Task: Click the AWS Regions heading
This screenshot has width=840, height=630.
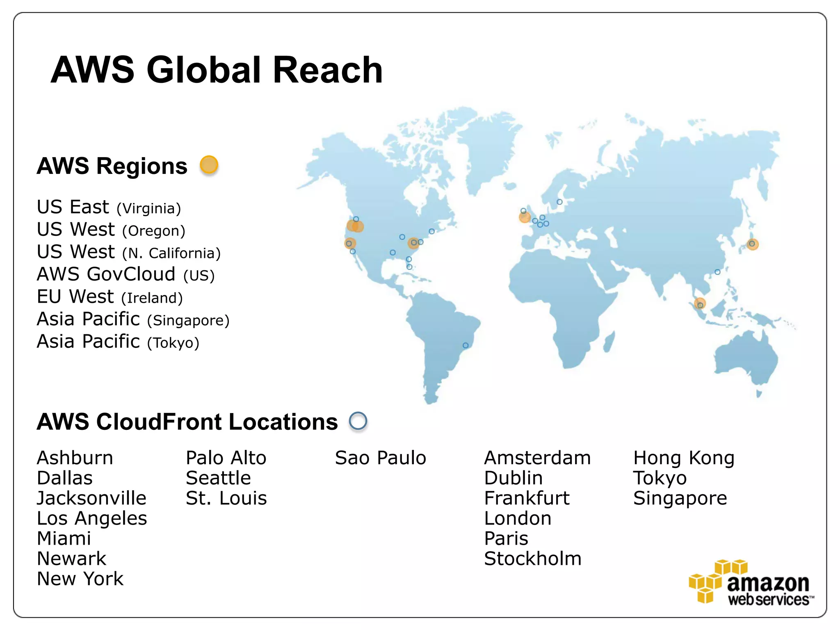Action: coord(112,166)
